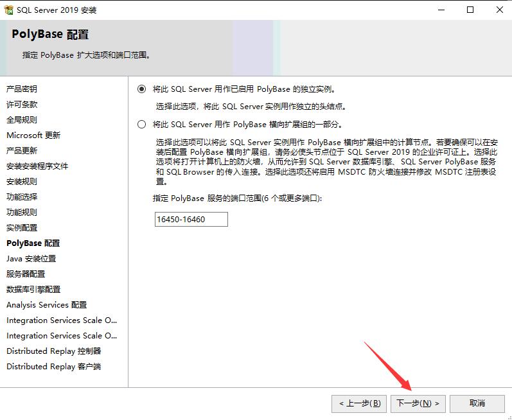Go back with 上一步(B) button
Image resolution: width=512 pixels, height=420 pixels.
point(359,403)
